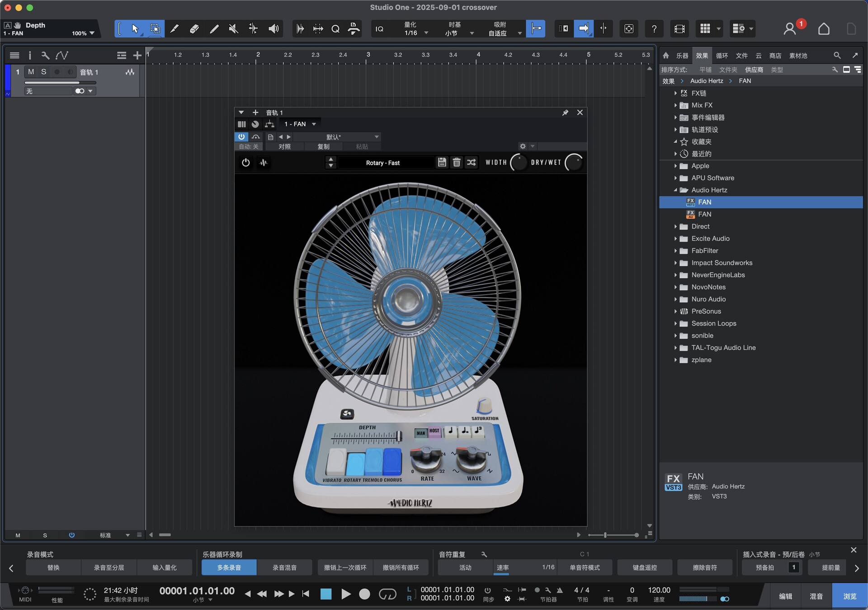Select the Eraser tool

(x=194, y=29)
